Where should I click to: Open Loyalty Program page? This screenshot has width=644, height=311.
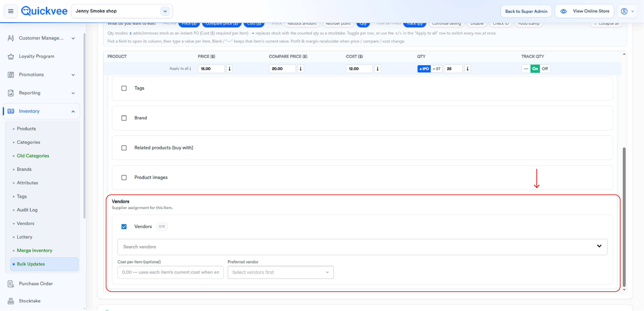[36, 56]
